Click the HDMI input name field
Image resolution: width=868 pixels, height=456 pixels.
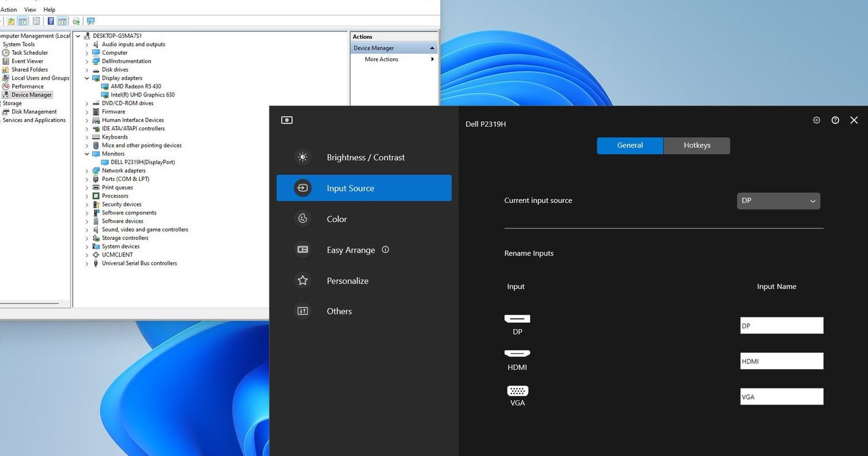782,361
